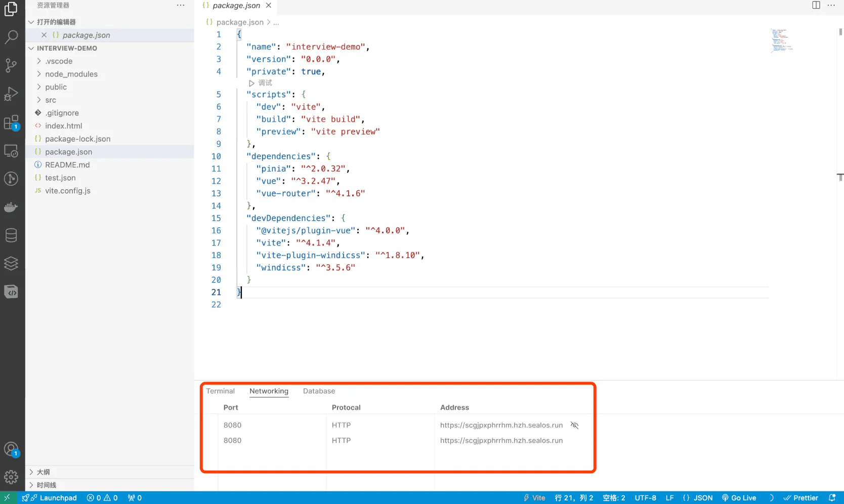844x504 pixels.
Task: Click the Address column header
Action: coord(454,407)
